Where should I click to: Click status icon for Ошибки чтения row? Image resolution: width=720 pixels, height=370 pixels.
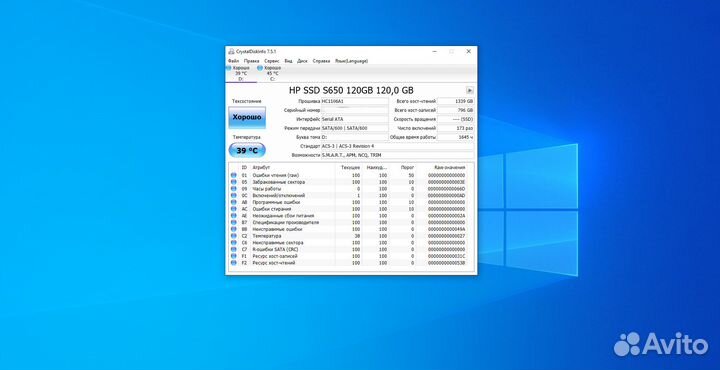[x=233, y=175]
